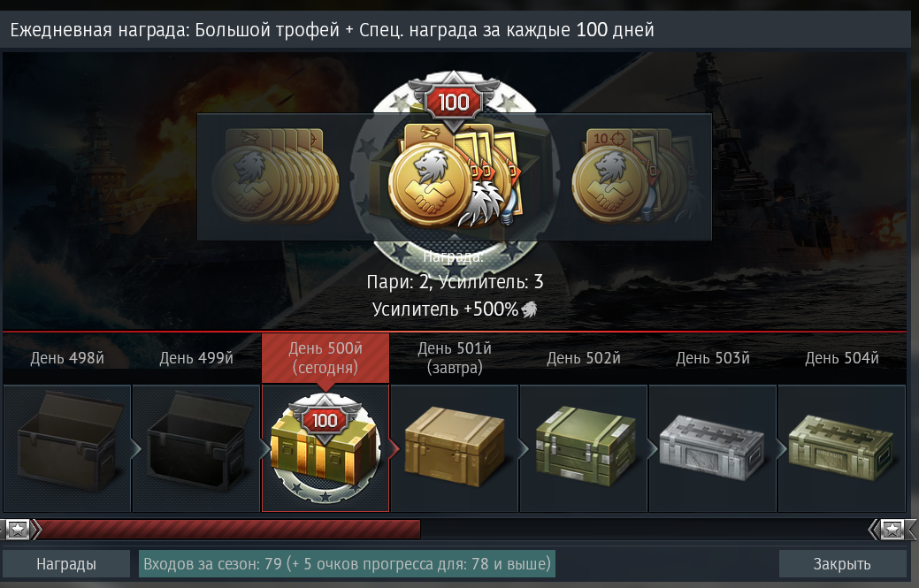Image resolution: width=919 pixels, height=588 pixels.
Task: Open the Награды button
Action: pos(66,564)
